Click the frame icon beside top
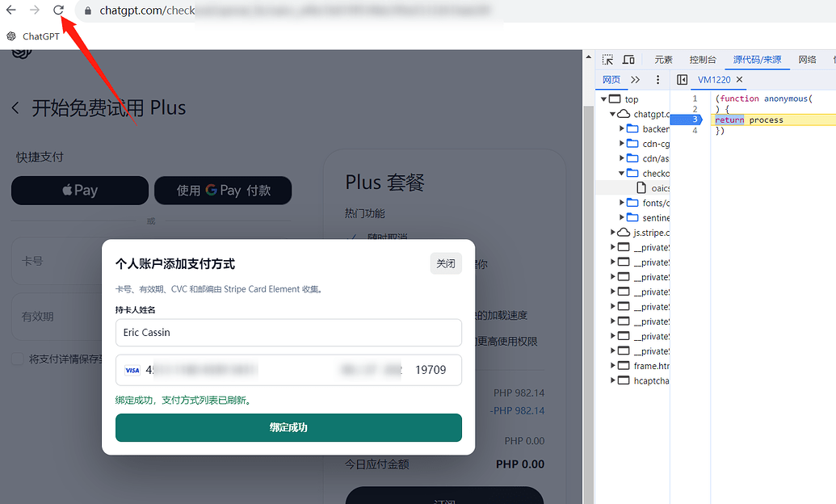836x504 pixels. [615, 99]
